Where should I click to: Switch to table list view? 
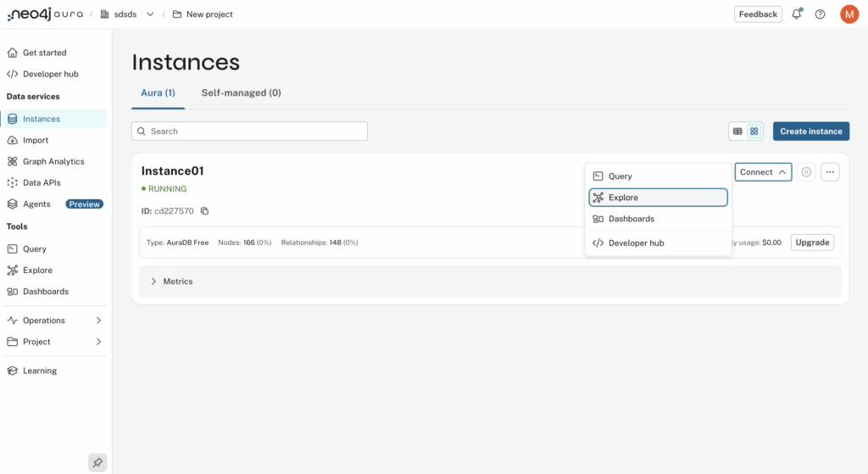click(737, 131)
